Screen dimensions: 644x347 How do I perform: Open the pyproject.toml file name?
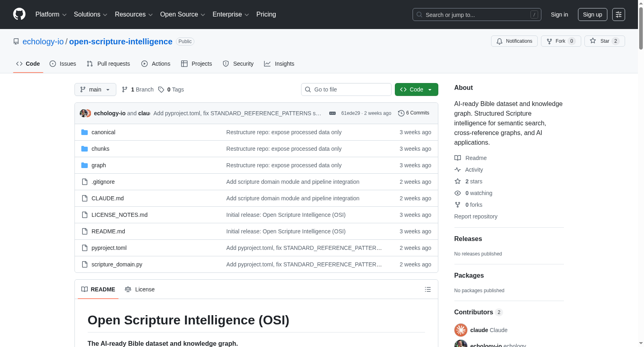109,248
